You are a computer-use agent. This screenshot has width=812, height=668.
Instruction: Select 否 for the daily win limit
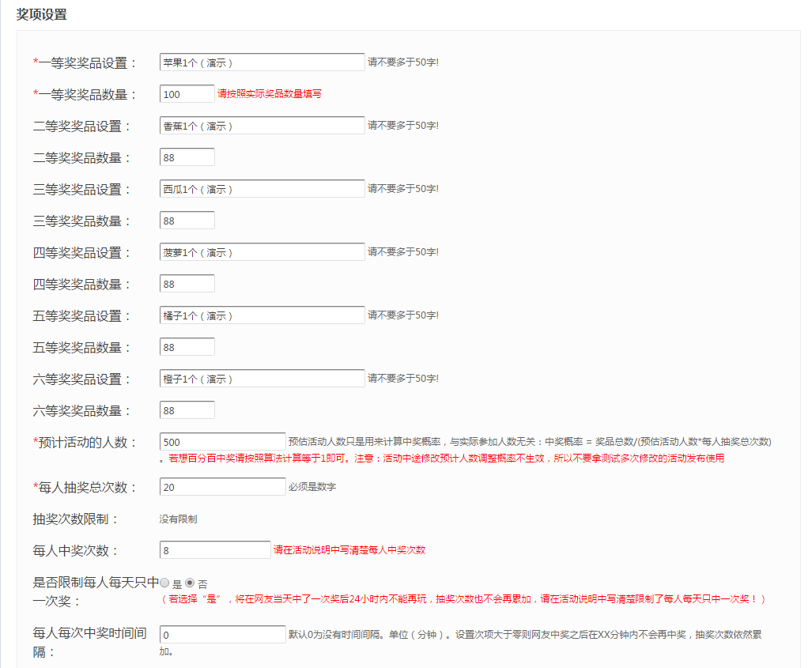click(191, 581)
